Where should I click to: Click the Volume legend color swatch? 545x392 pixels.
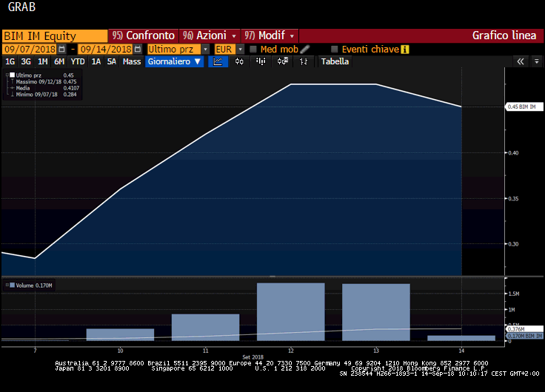(x=10, y=285)
